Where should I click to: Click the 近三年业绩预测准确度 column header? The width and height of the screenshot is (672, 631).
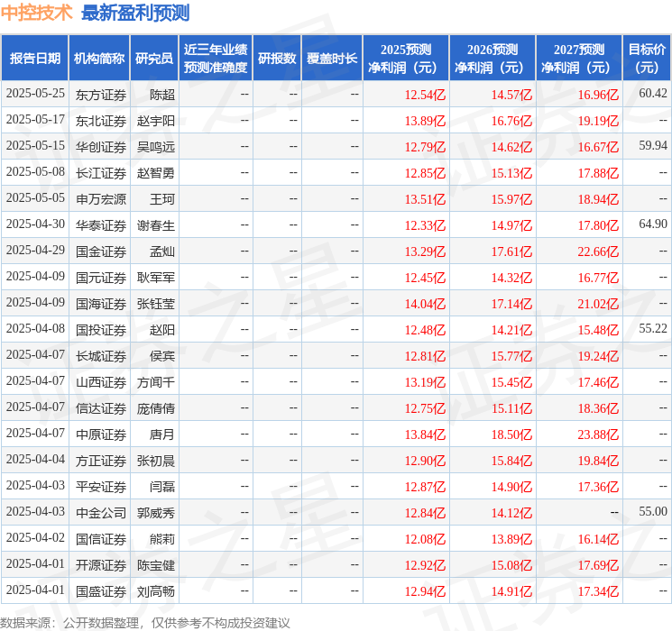tap(216, 59)
